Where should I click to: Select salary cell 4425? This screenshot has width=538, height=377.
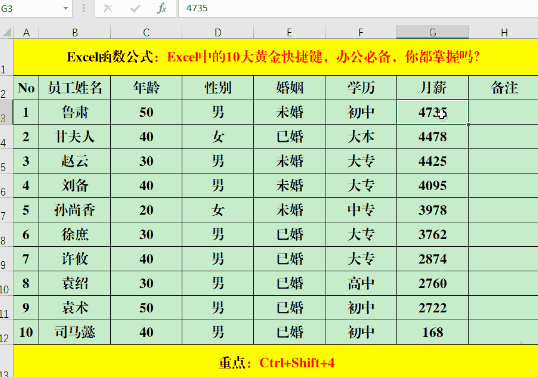(433, 161)
